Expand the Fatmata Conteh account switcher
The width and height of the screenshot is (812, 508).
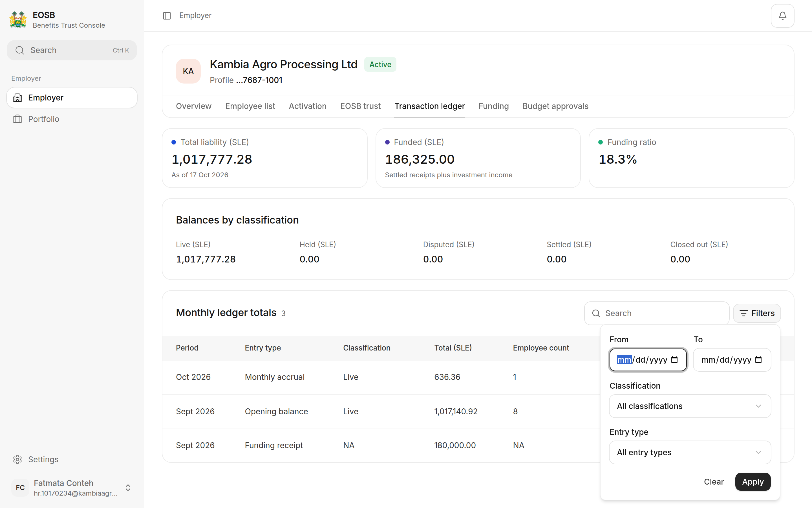pos(128,487)
